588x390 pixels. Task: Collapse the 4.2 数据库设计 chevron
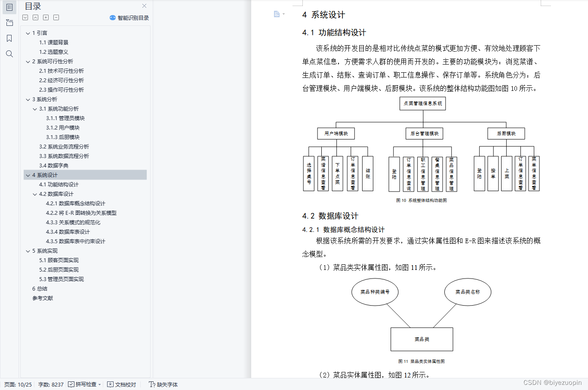35,194
